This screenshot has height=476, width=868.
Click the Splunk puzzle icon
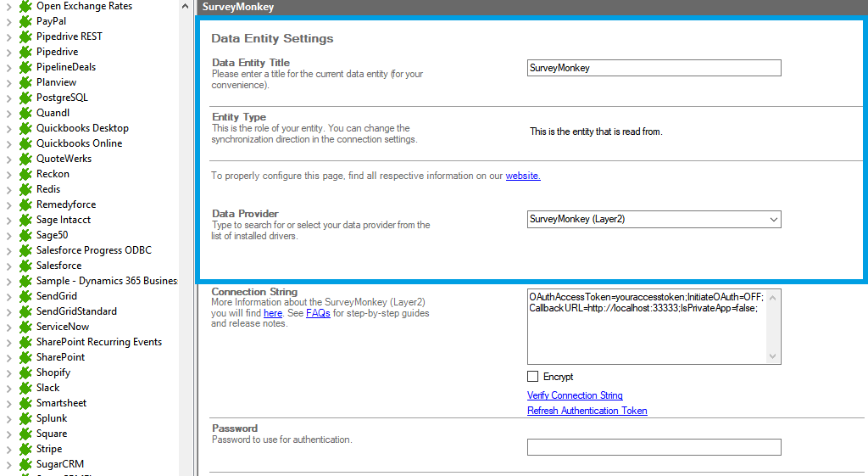tap(25, 418)
